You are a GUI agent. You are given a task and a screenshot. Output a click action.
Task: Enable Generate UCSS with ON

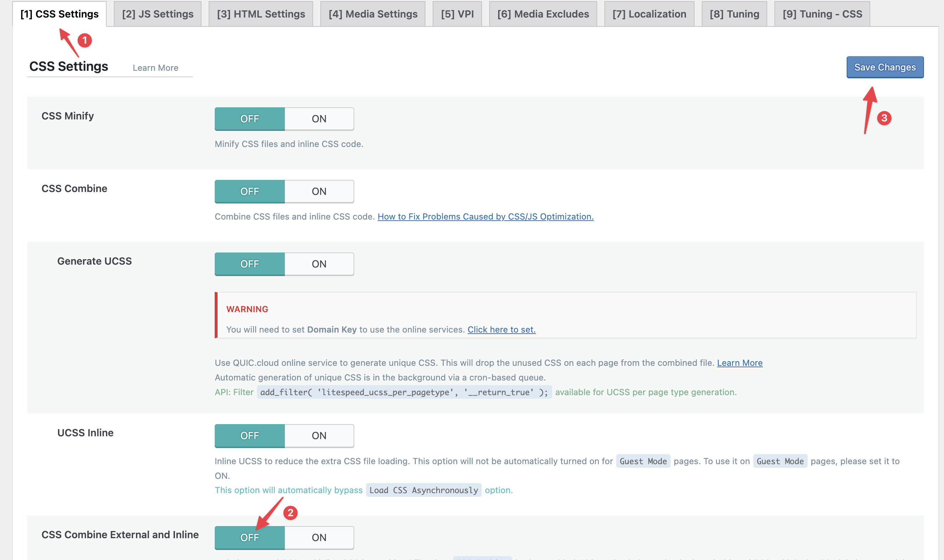point(319,264)
